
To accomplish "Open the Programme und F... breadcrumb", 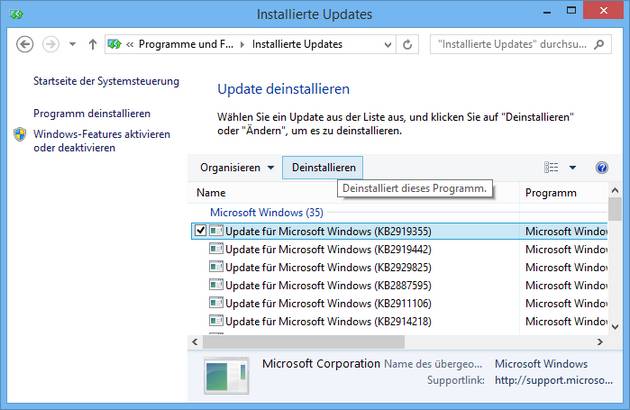I will (x=186, y=44).
